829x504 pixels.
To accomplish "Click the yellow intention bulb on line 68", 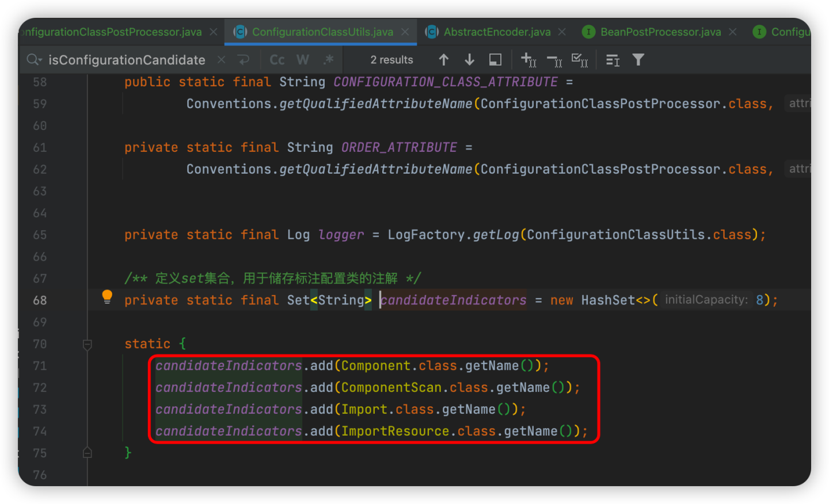I will (107, 297).
